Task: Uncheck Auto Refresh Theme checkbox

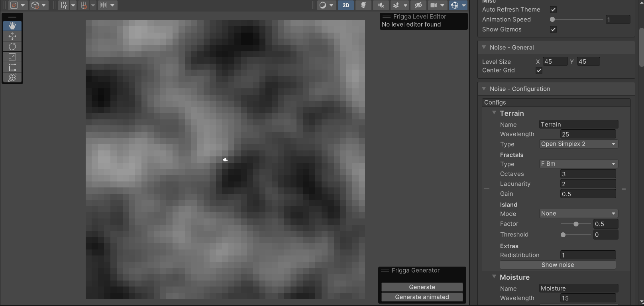Action: pos(553,10)
